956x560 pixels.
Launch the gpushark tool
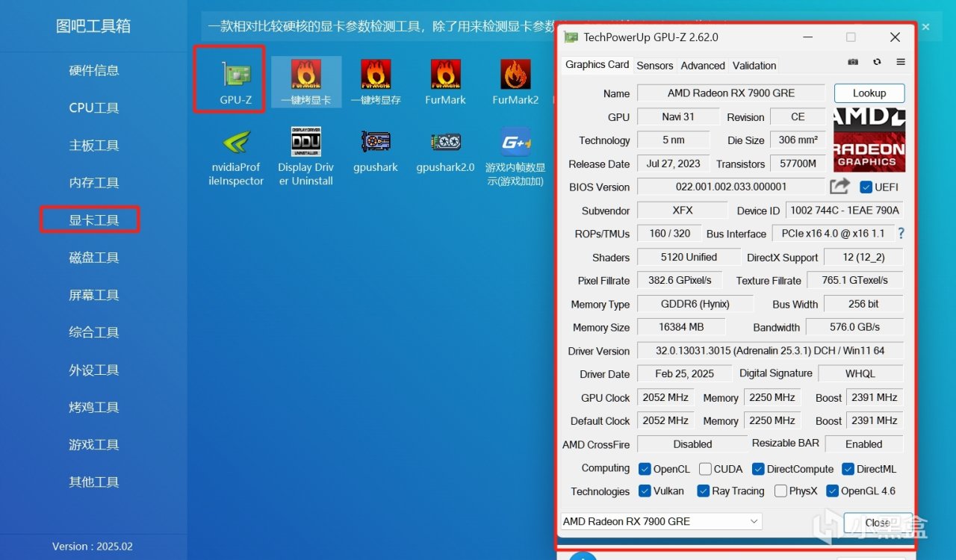click(376, 151)
